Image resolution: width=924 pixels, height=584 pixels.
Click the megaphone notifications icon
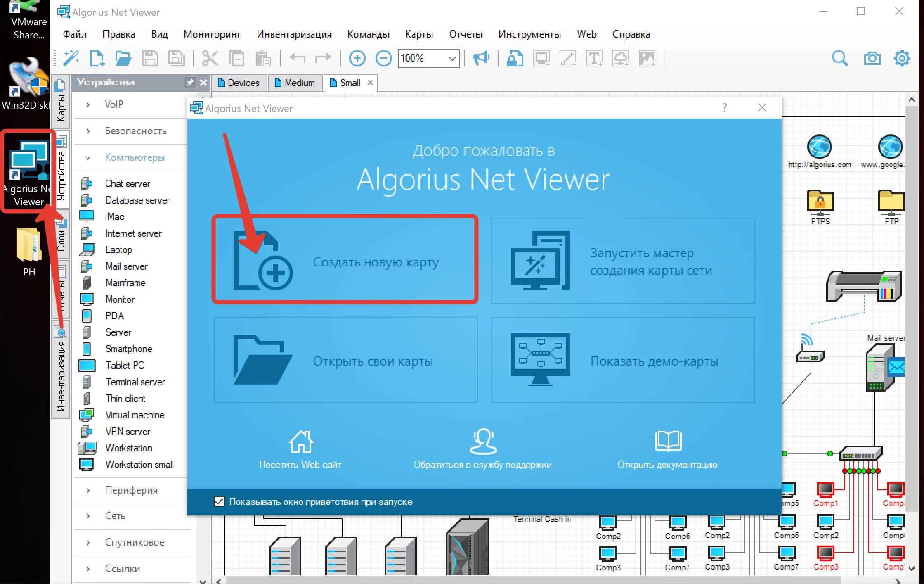coord(481,58)
